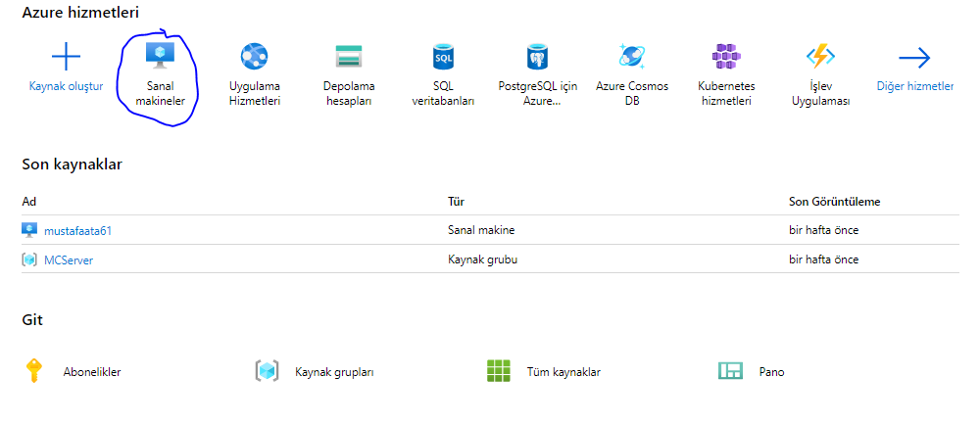Go to Kaynak grupları
This screenshot has height=424, width=980.
334,372
